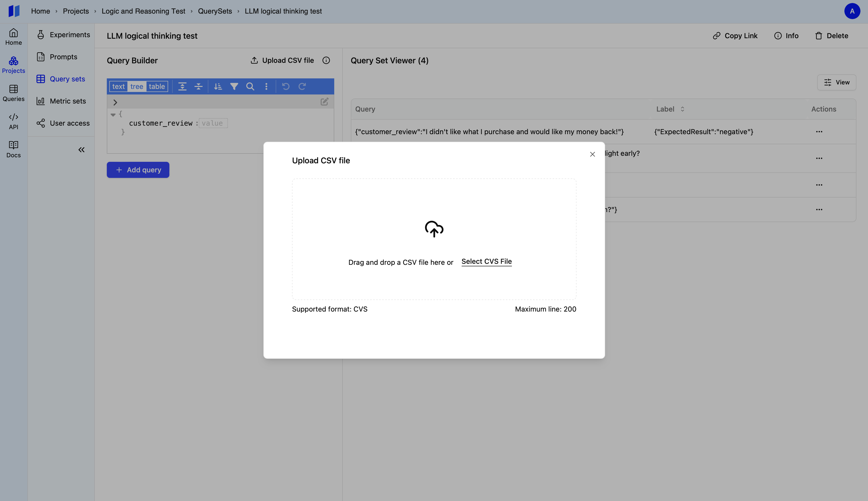Screen dimensions: 868x501
Task: Click the redo arrow icon
Action: point(302,86)
